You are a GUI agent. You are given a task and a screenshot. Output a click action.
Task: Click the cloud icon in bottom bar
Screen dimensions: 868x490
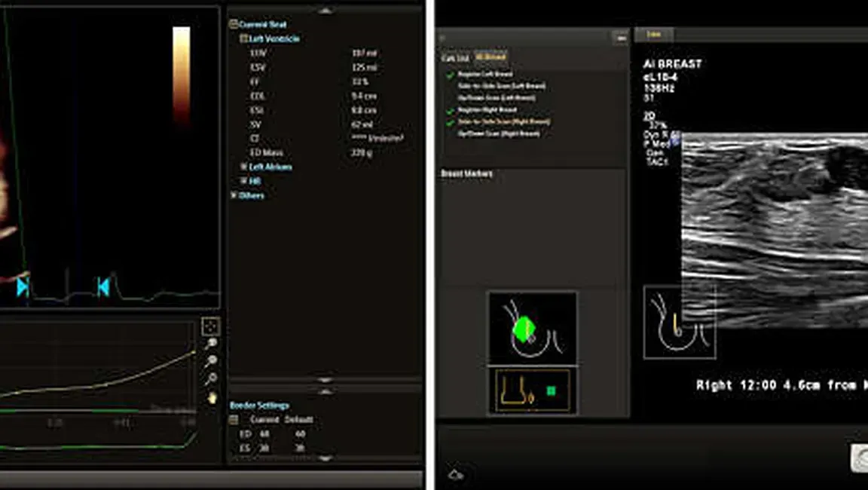click(x=455, y=474)
